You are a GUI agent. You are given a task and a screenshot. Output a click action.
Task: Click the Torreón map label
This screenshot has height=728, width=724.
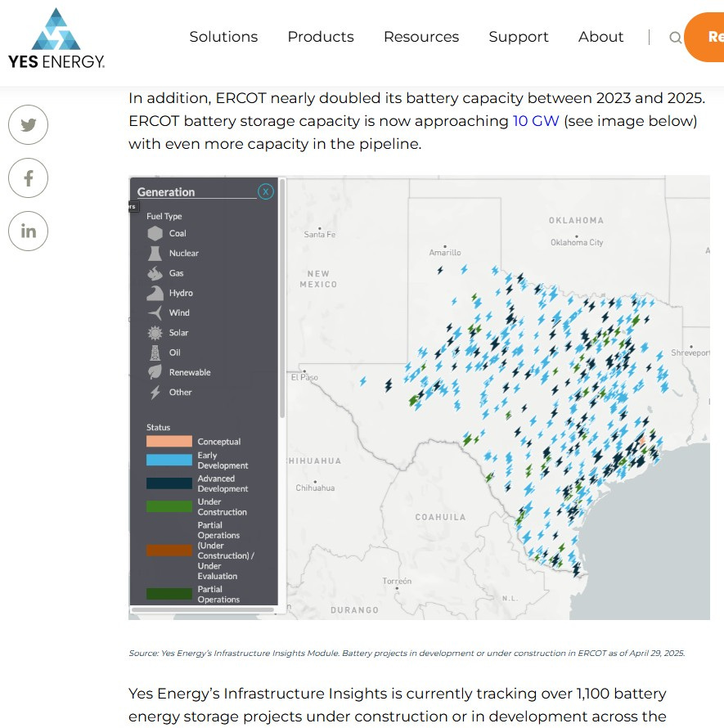pos(397,582)
